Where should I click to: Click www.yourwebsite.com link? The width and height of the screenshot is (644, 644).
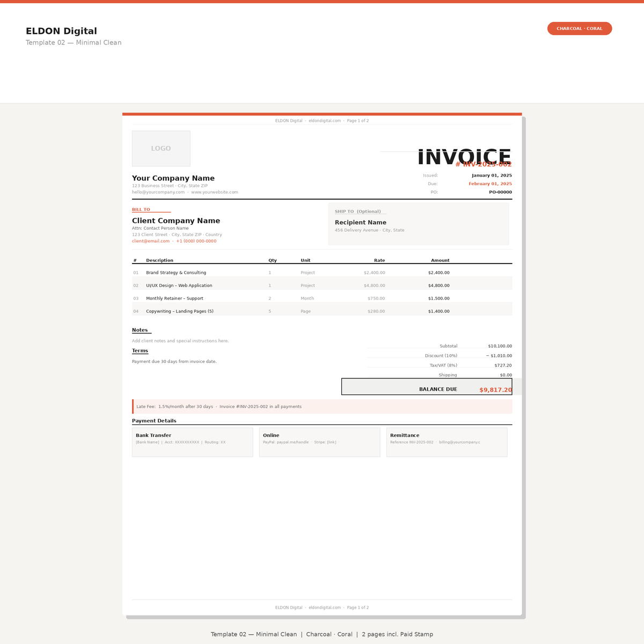pyautogui.click(x=215, y=192)
